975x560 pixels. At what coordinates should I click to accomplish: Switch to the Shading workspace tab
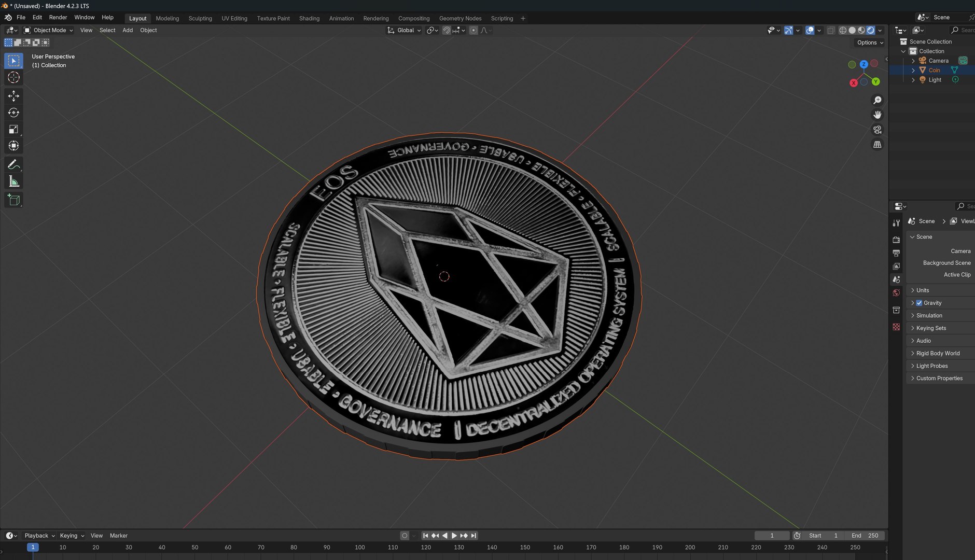point(309,18)
